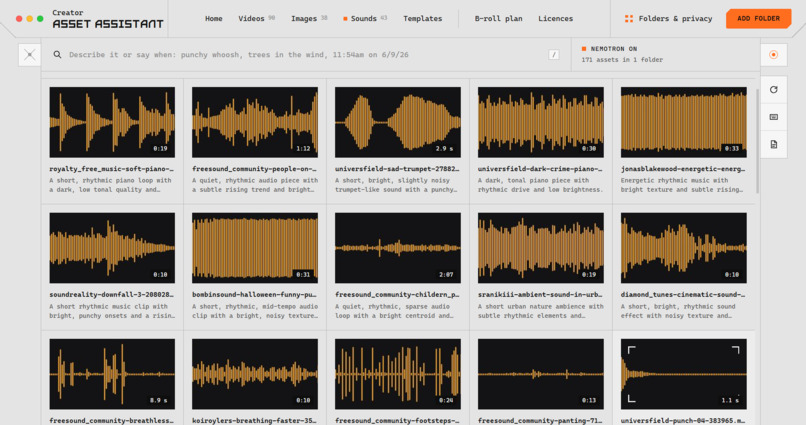Open universfield-sad-trumpet waveform thumbnail

tap(397, 122)
